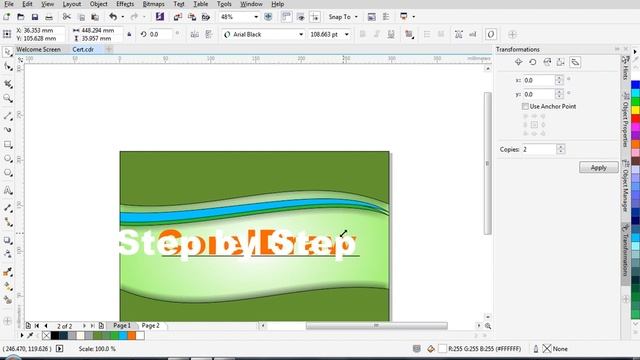Expand the application launcher dropdown arrow
The image size is (640, 360).
413,17
